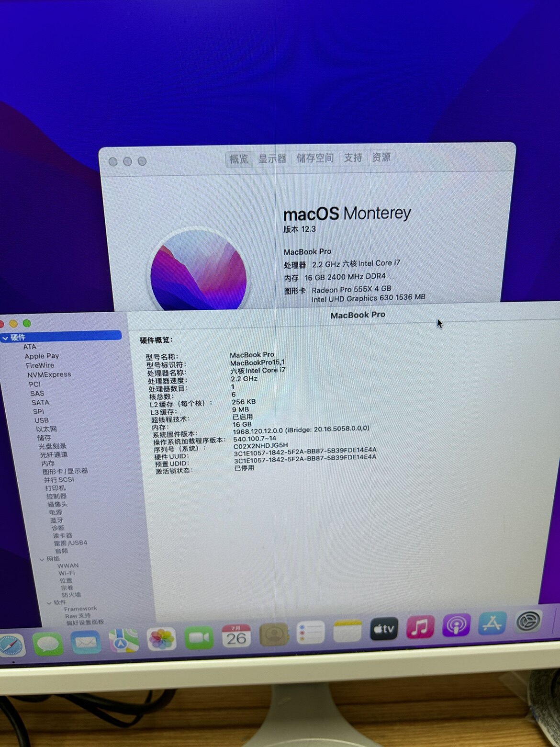Screen dimensions: 560x747
Task: Select SATA in the sidebar
Action: (40, 402)
